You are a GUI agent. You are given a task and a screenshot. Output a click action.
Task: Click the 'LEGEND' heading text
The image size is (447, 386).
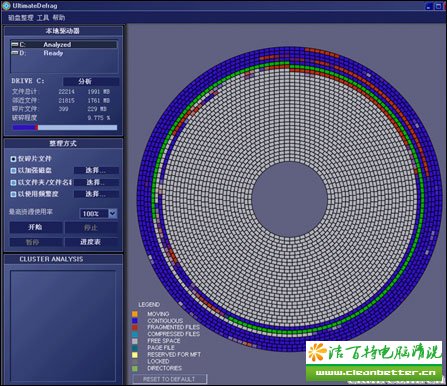click(x=149, y=305)
